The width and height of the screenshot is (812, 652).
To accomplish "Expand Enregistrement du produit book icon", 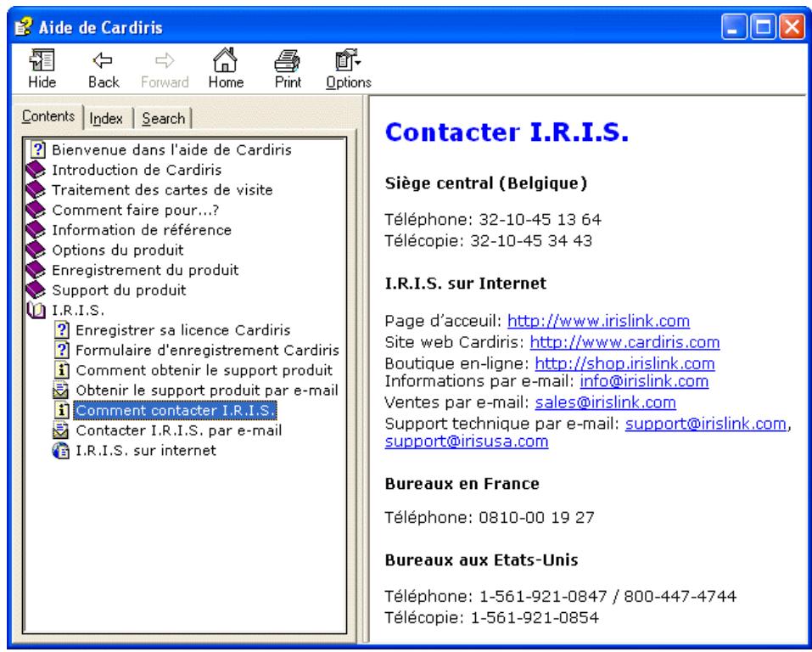I will [36, 270].
